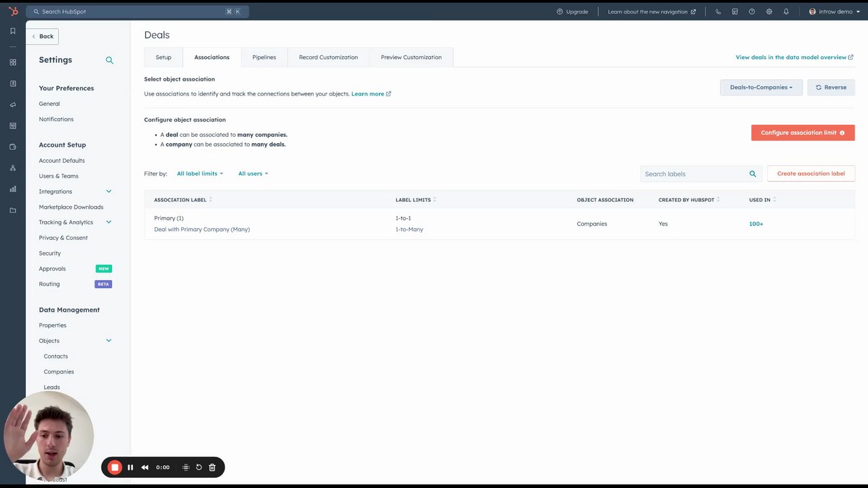Open Account Defaults
This screenshot has width=868, height=488.
(x=62, y=161)
